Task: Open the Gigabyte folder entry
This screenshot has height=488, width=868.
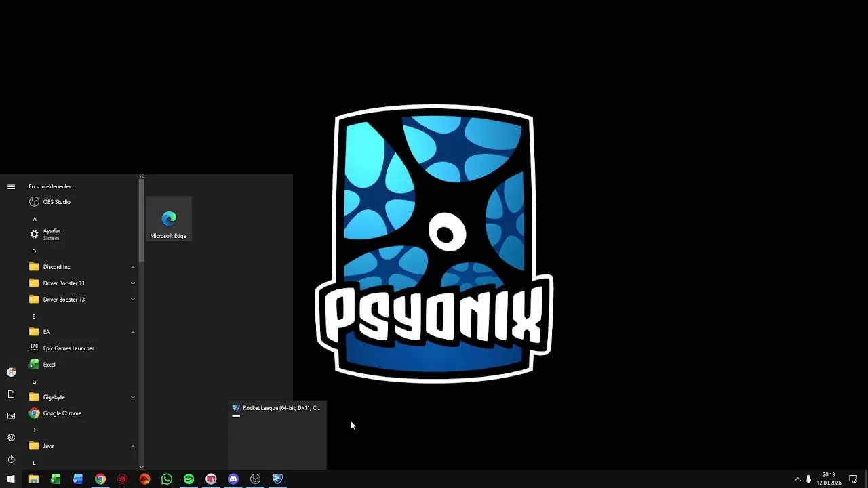Action: (81, 397)
